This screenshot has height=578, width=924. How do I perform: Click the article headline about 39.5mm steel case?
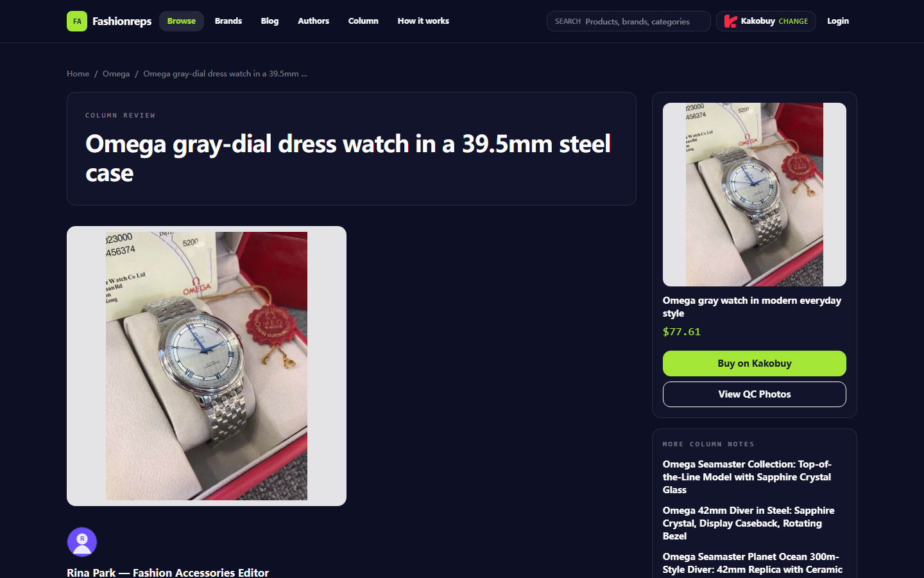pyautogui.click(x=348, y=158)
